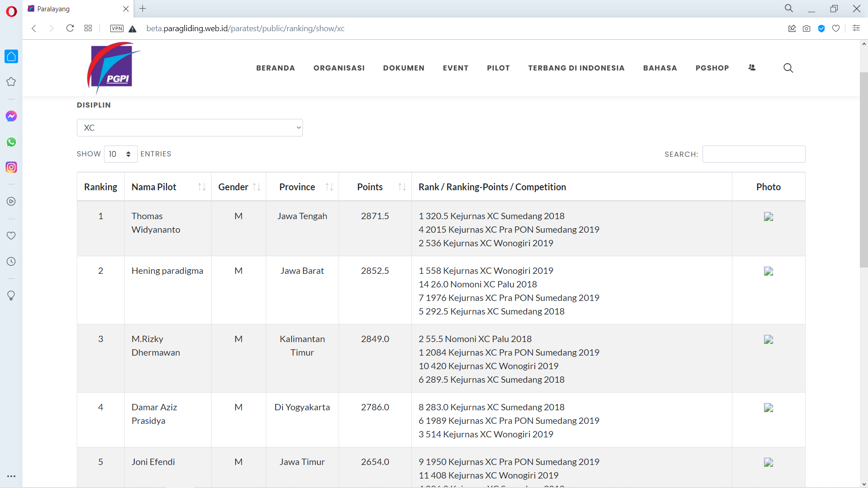Screen dimensions: 868x488
Task: Open WhatsApp sidebar panel
Action: [x=11, y=142]
